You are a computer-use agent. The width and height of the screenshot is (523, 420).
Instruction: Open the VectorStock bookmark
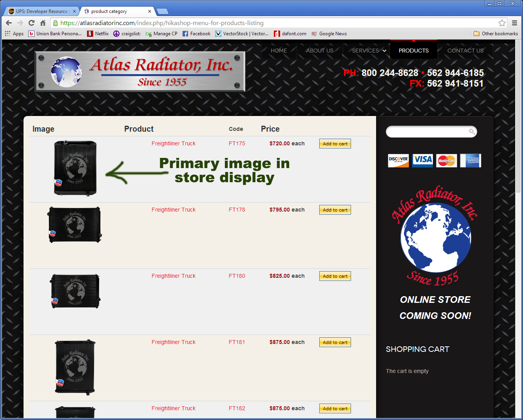coord(242,34)
